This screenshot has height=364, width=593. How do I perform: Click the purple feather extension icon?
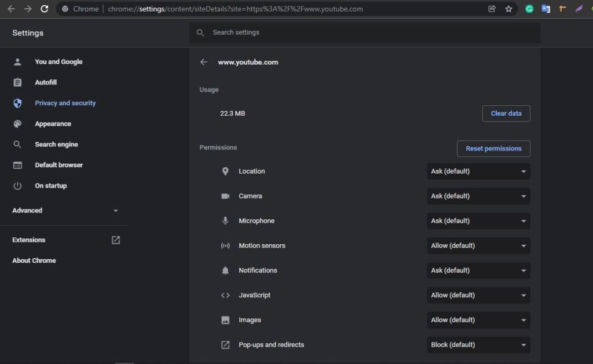[x=579, y=9]
